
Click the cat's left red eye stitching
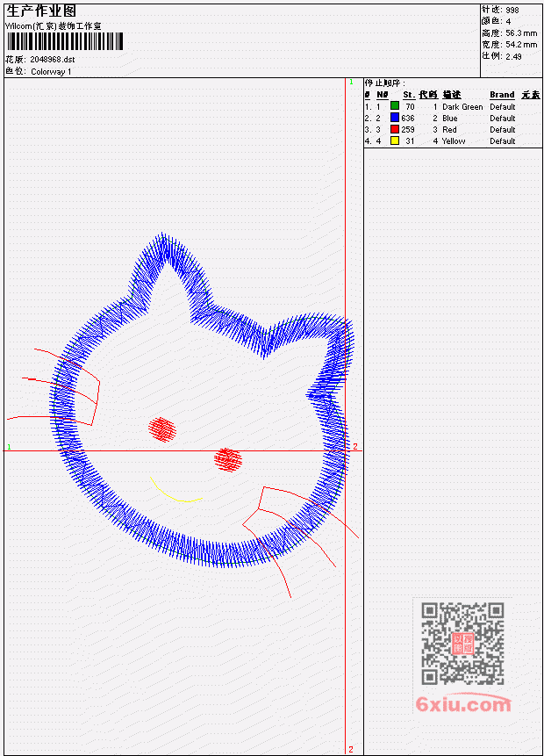pyautogui.click(x=162, y=429)
